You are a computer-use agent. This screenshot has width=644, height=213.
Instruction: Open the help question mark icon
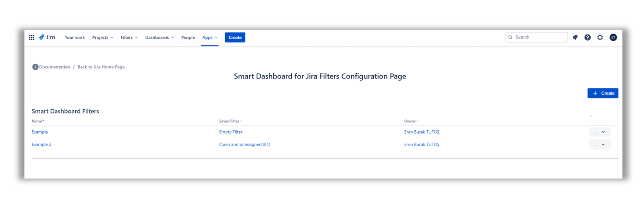coord(587,37)
